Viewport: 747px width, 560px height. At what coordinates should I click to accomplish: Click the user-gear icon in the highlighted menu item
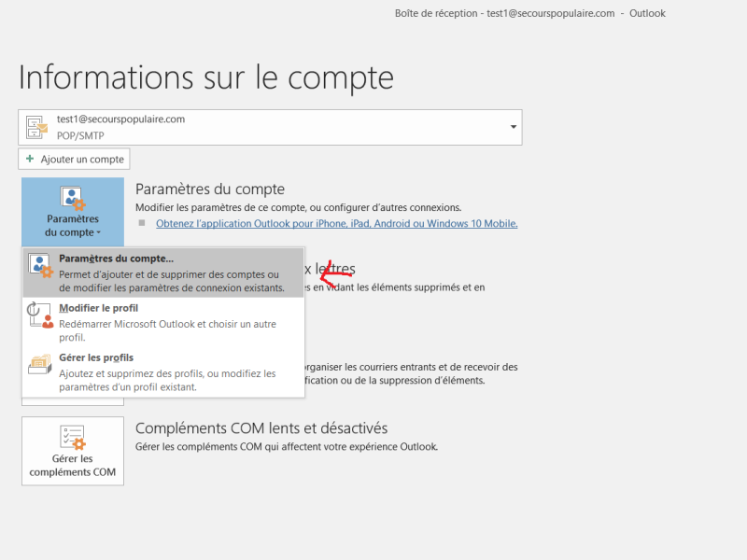tap(40, 266)
